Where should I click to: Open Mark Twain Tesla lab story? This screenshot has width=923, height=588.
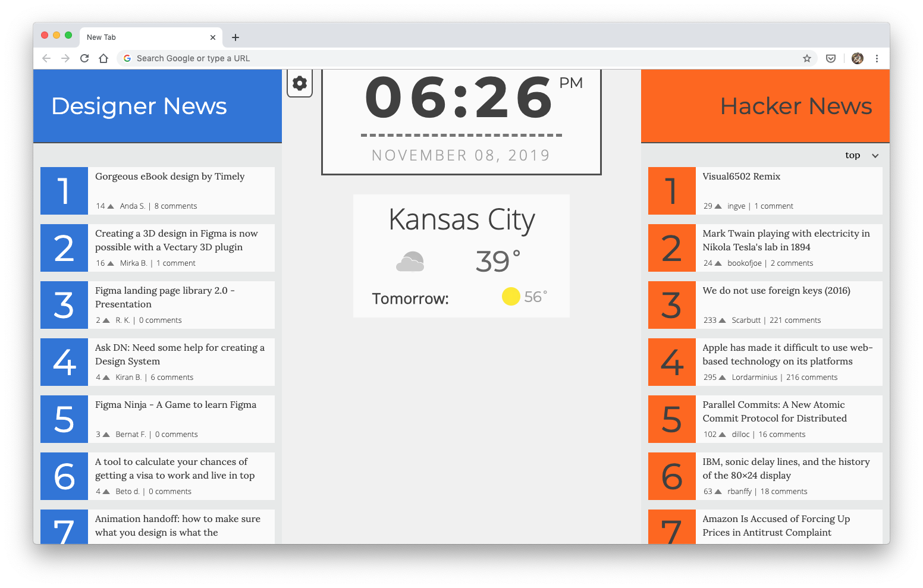click(x=786, y=240)
